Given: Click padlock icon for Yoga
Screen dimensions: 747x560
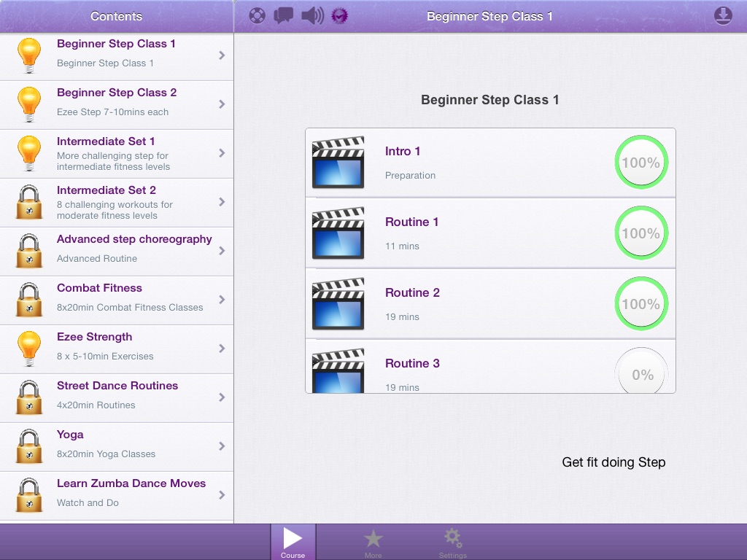Looking at the screenshot, I should tap(29, 447).
